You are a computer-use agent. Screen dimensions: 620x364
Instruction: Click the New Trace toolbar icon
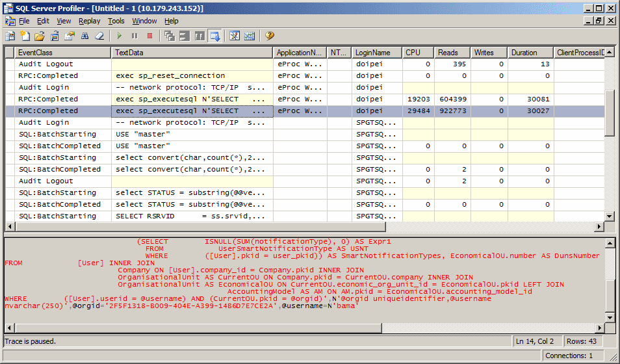pos(10,36)
